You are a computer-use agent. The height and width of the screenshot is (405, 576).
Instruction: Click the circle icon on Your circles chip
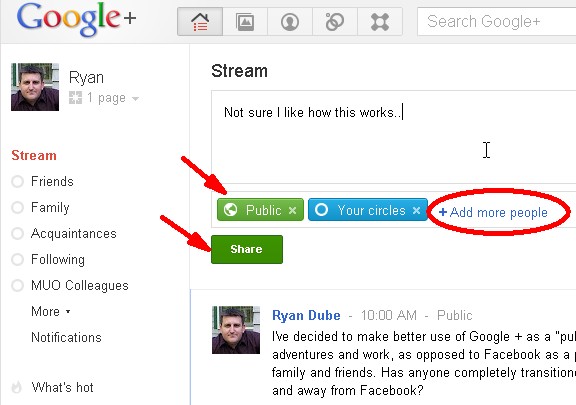click(x=321, y=209)
